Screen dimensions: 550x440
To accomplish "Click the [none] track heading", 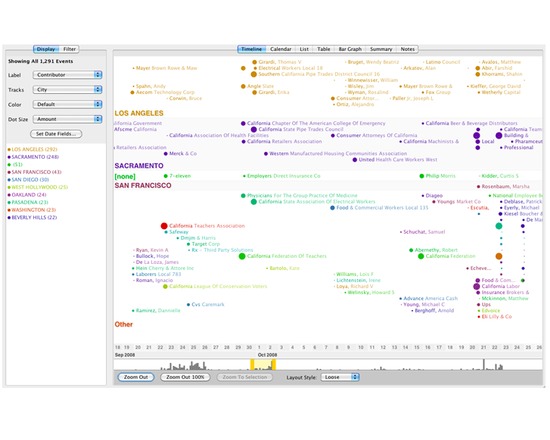I will [125, 176].
